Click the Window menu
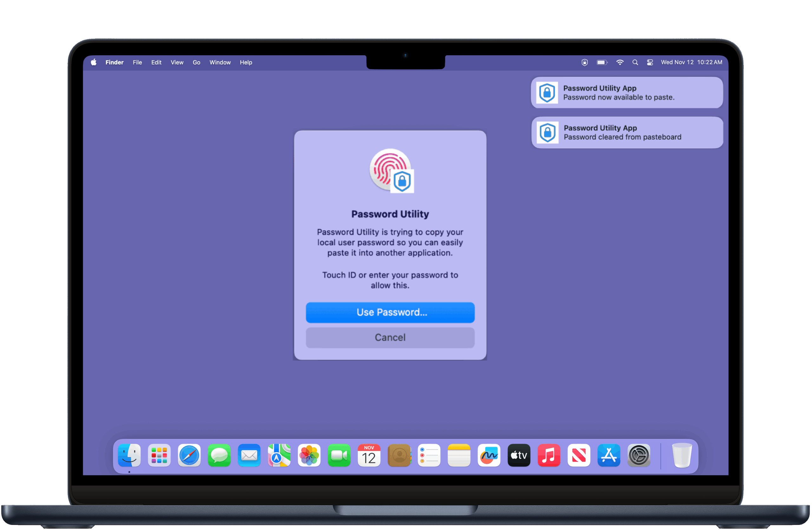This screenshot has width=812, height=530. (220, 63)
